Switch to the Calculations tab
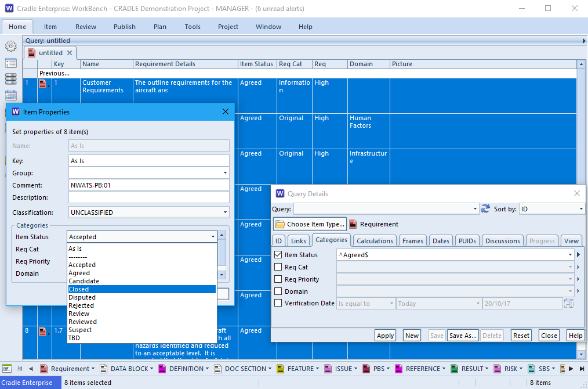This screenshot has width=588, height=389. (x=375, y=241)
